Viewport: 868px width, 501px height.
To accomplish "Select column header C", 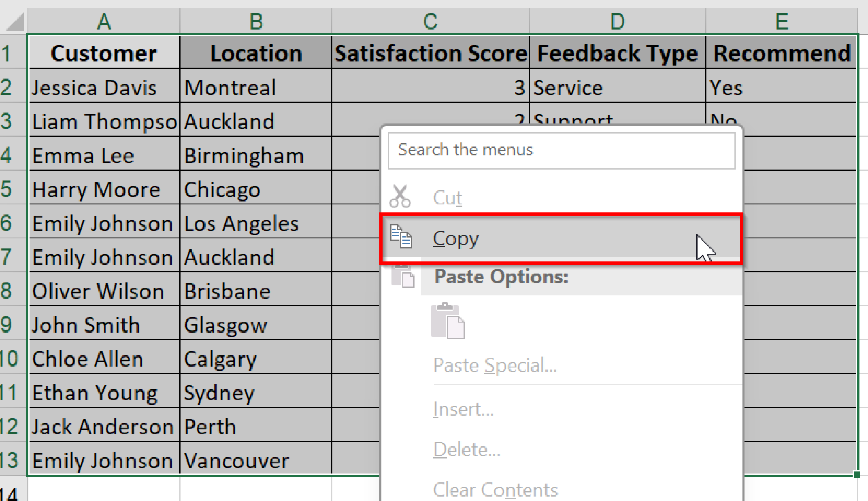I will [430, 20].
